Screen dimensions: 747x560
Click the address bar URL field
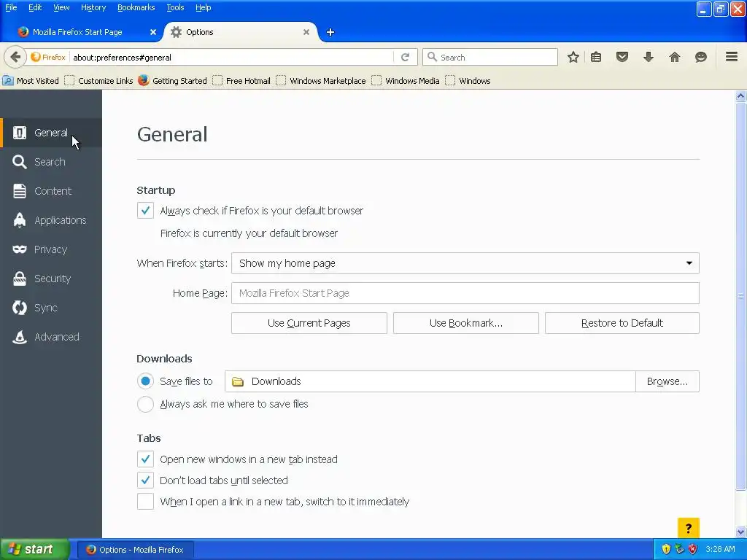(232, 57)
